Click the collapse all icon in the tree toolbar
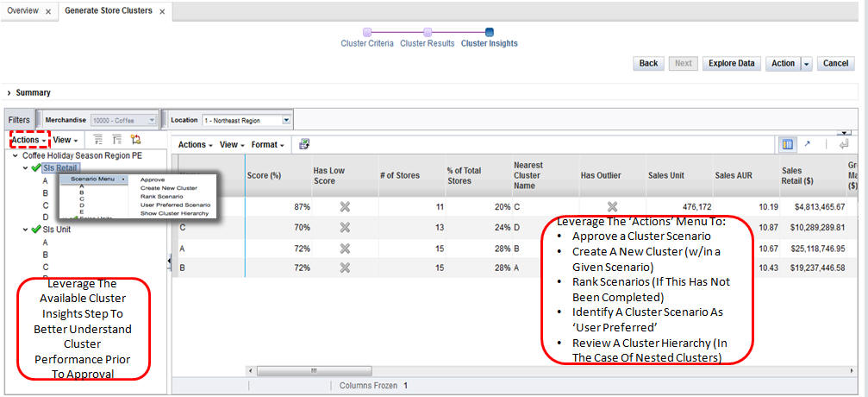868x397 pixels. click(x=117, y=140)
